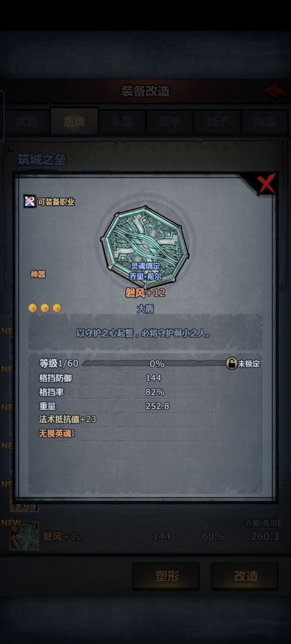This screenshot has height=644, width=291.
Task: Tap the crossed-tools 可装备职业 class icon
Action: tap(30, 201)
